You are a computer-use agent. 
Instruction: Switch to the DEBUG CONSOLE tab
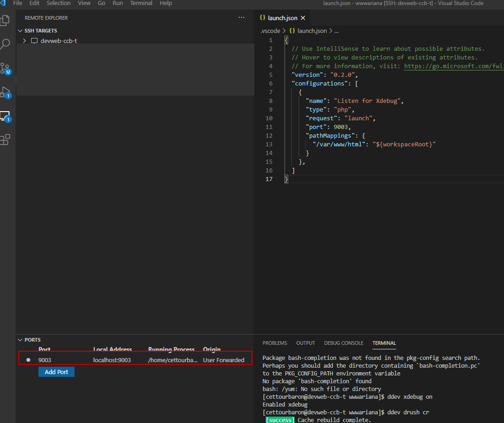(343, 343)
